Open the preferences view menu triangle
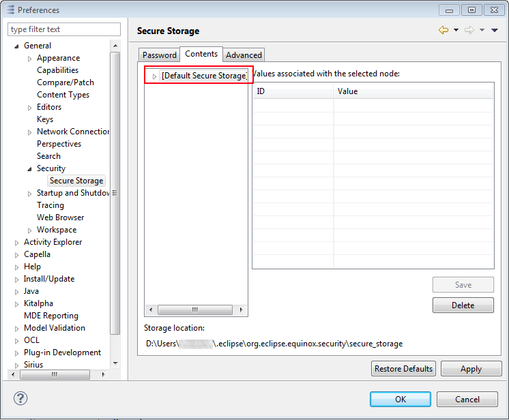This screenshot has height=420, width=509. [495, 31]
